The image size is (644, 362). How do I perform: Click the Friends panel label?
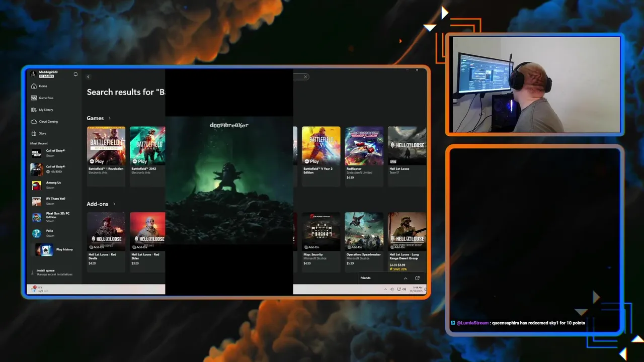(365, 278)
